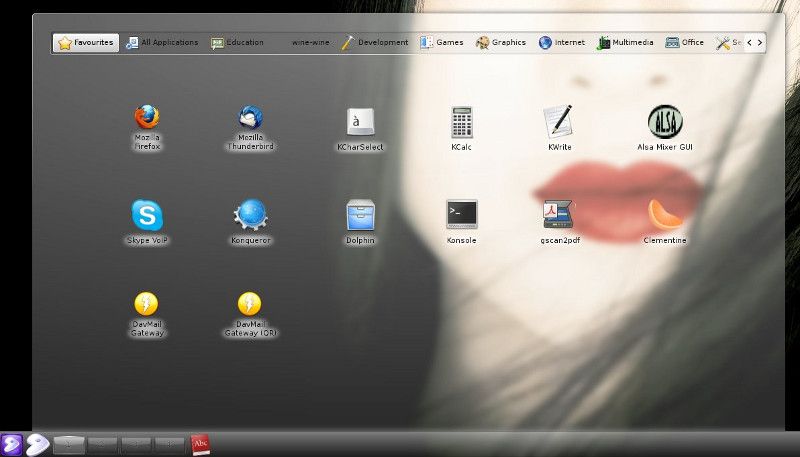Show the Multimedia category tab

(625, 43)
